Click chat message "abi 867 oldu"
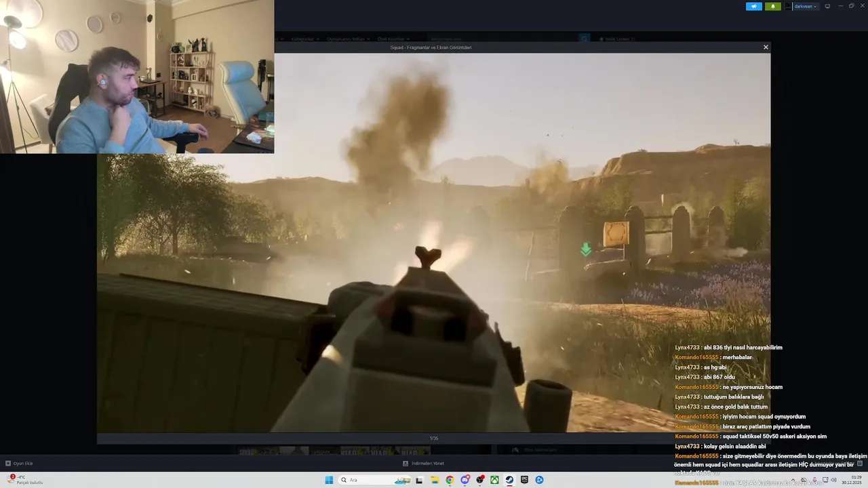 (719, 377)
